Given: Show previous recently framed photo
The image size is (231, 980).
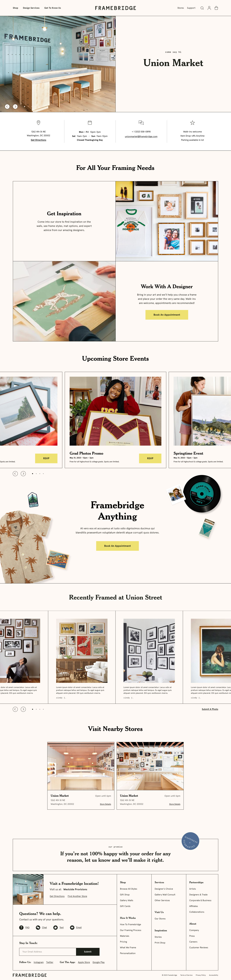Looking at the screenshot, I should (x=15, y=709).
